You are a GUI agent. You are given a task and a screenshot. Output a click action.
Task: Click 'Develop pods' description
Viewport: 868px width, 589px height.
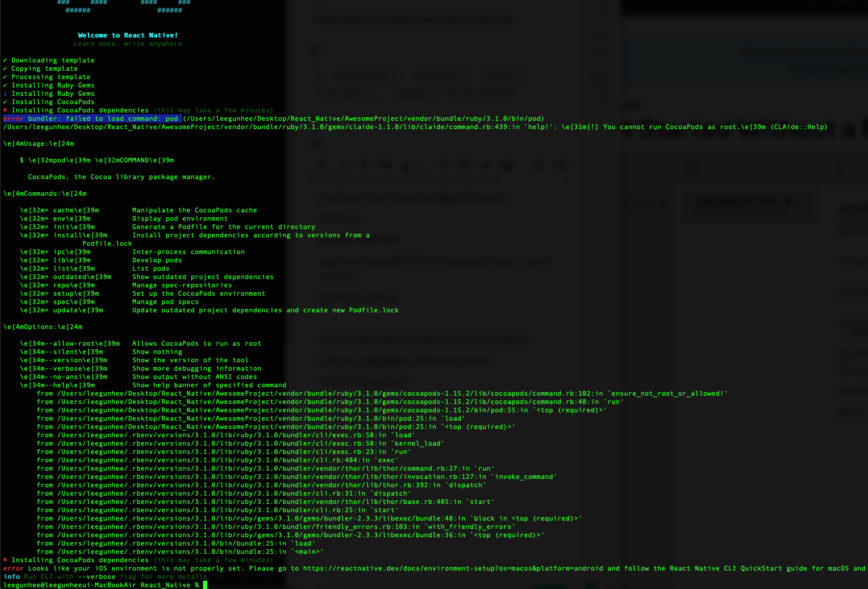(157, 261)
